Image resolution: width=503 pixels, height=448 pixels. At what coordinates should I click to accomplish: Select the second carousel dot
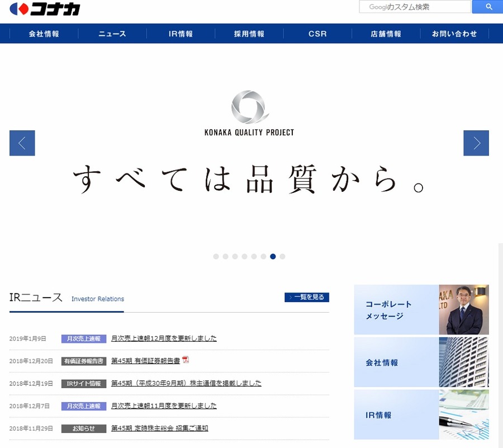226,256
